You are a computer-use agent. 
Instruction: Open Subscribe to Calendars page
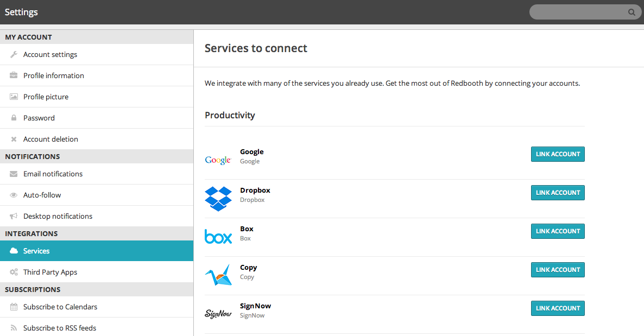pos(60,307)
